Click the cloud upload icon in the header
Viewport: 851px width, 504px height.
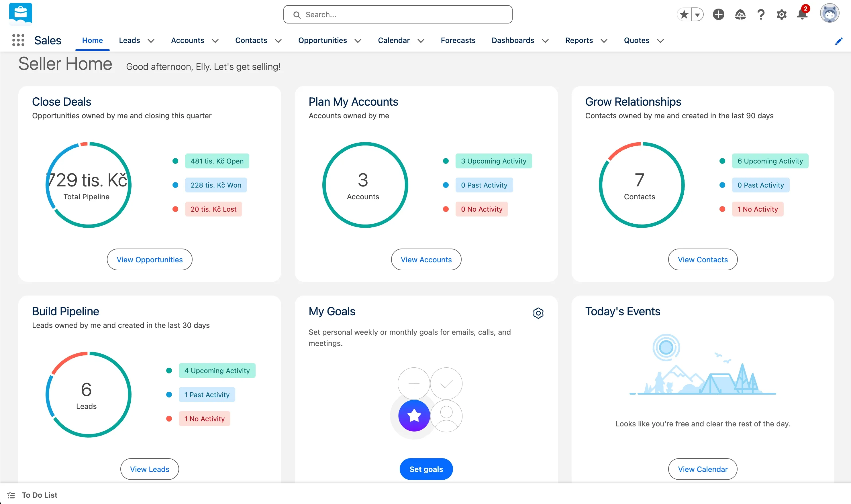(741, 14)
